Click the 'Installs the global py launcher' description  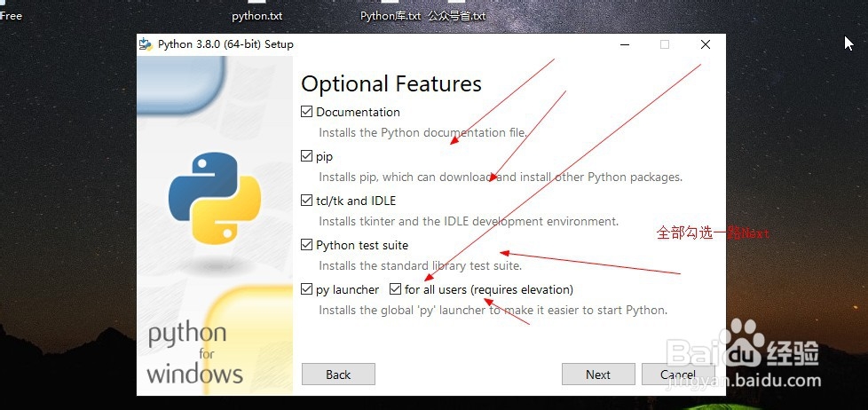(493, 310)
